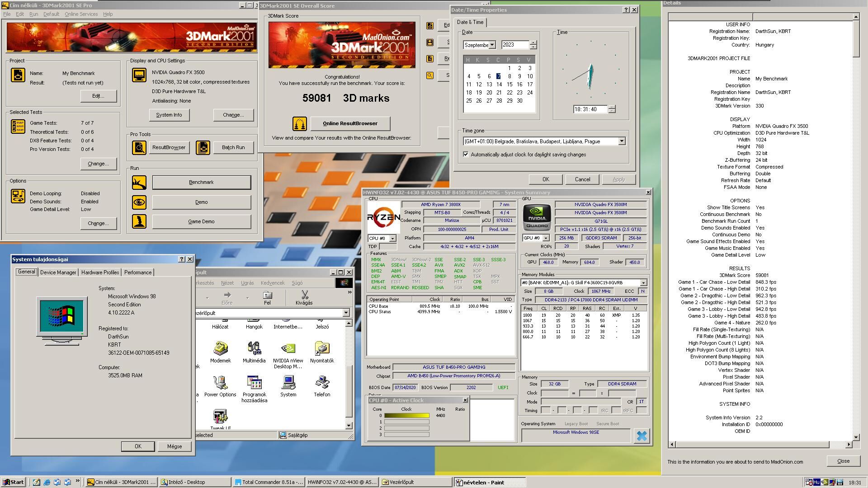The image size is (868, 488).
Task: Click the Game Demo player icon
Action: 139,221
